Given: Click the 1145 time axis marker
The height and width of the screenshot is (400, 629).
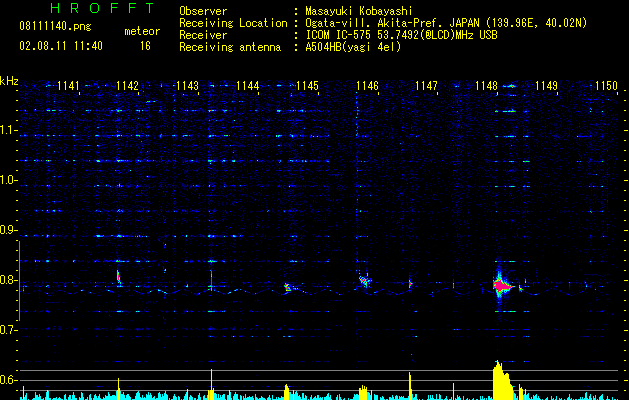Looking at the screenshot, I should pos(307,85).
